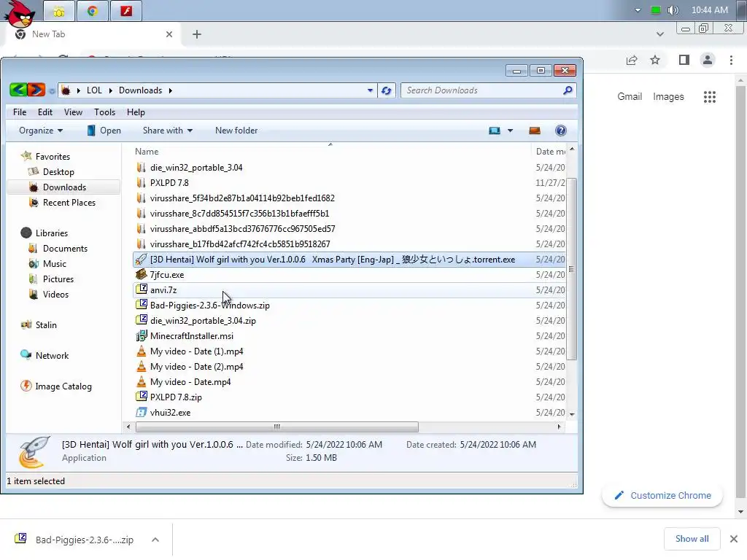
Task: Click the Explorer back arrow button
Action: click(18, 90)
